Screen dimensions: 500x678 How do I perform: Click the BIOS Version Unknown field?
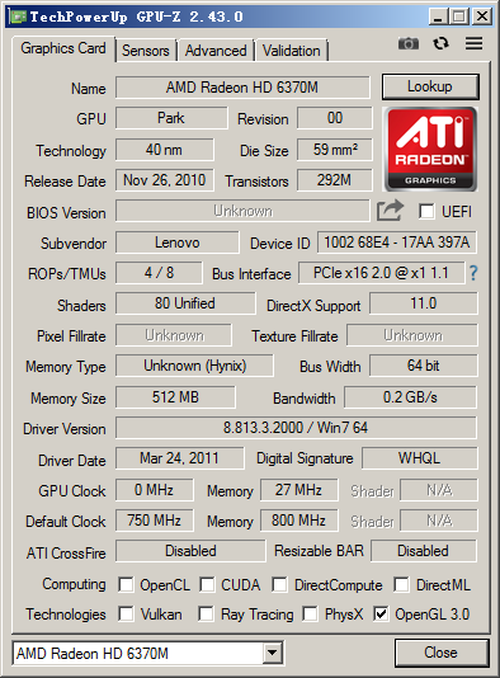tap(243, 211)
